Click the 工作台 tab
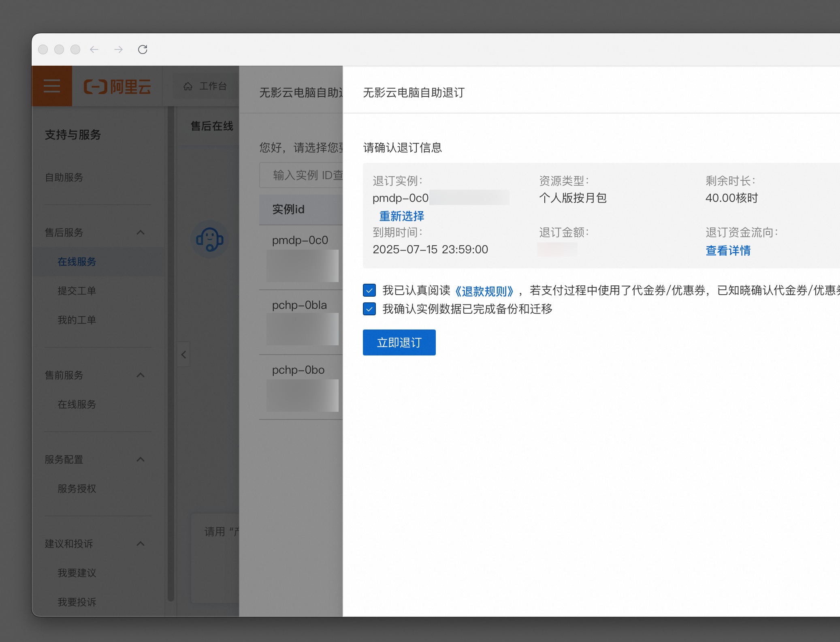The height and width of the screenshot is (642, 840). click(x=206, y=86)
